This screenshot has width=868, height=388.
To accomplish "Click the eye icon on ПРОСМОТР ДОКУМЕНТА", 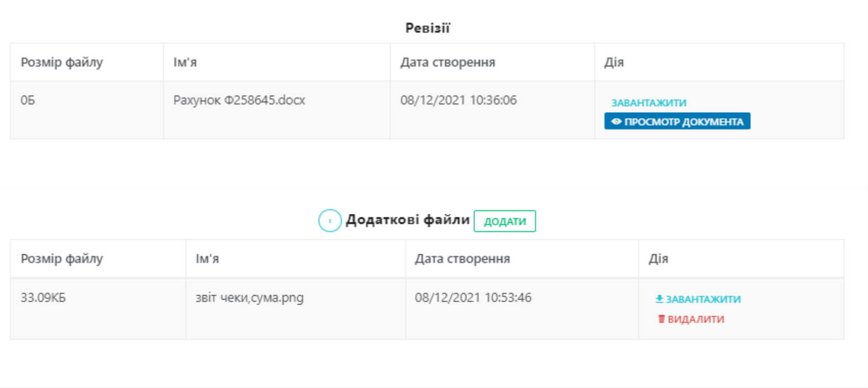I will pyautogui.click(x=616, y=122).
